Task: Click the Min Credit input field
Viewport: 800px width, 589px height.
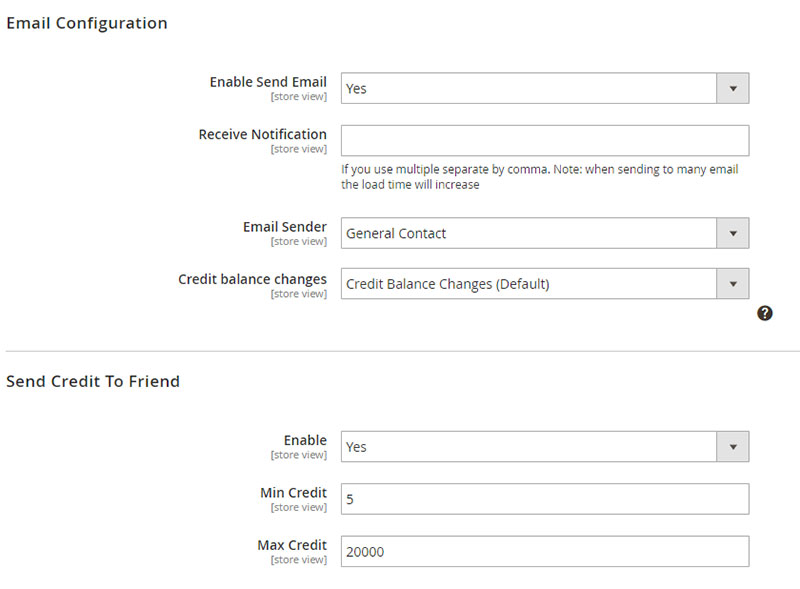Action: point(545,499)
